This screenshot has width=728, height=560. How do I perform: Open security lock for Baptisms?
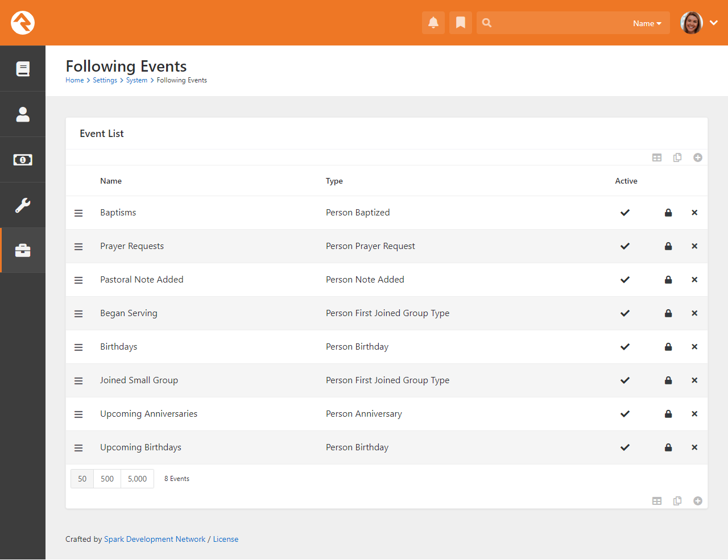coord(668,213)
